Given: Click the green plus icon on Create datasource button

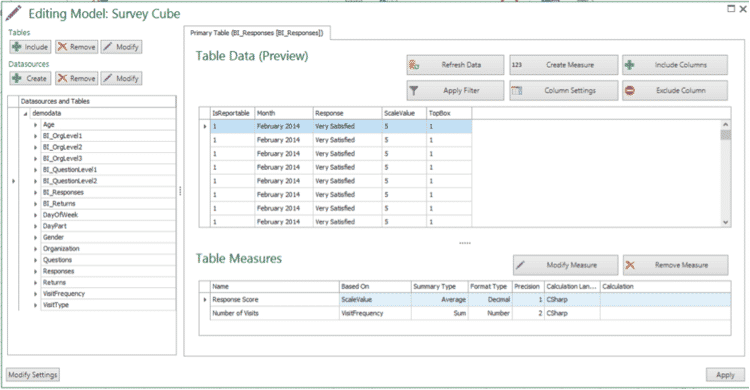Looking at the screenshot, I should click(17, 78).
